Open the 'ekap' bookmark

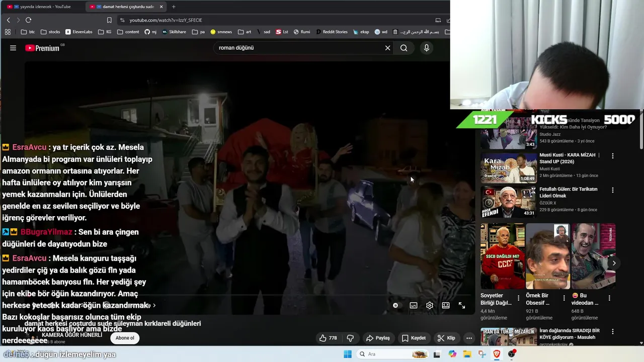361,32
